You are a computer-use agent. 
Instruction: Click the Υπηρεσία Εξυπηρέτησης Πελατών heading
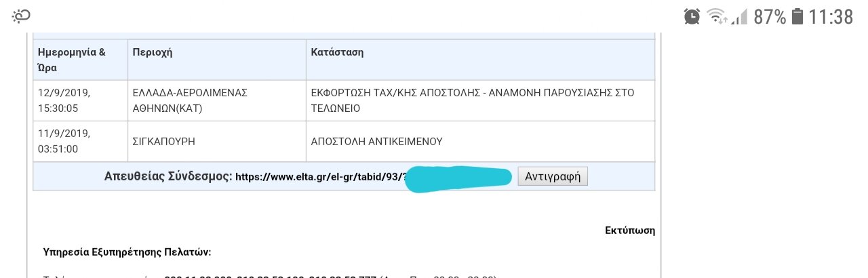pos(127,252)
